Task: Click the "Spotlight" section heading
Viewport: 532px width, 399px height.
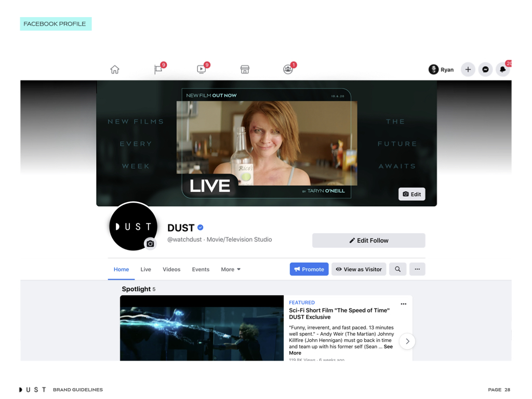Action: [x=136, y=289]
